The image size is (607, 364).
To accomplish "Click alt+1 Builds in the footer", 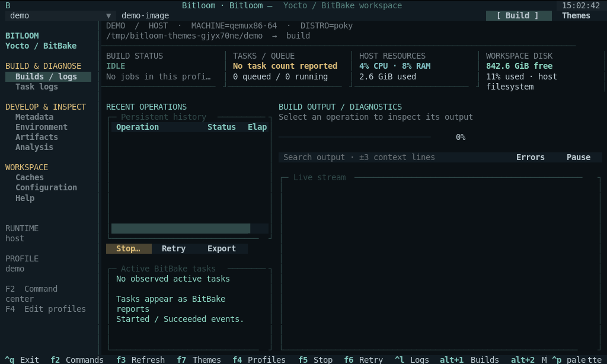I will click(x=469, y=360).
